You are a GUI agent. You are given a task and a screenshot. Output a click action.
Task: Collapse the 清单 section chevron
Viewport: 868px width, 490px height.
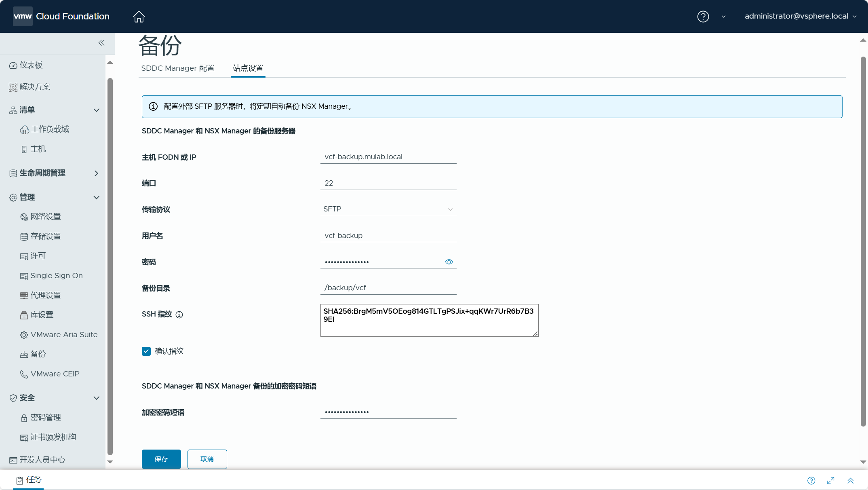point(96,110)
